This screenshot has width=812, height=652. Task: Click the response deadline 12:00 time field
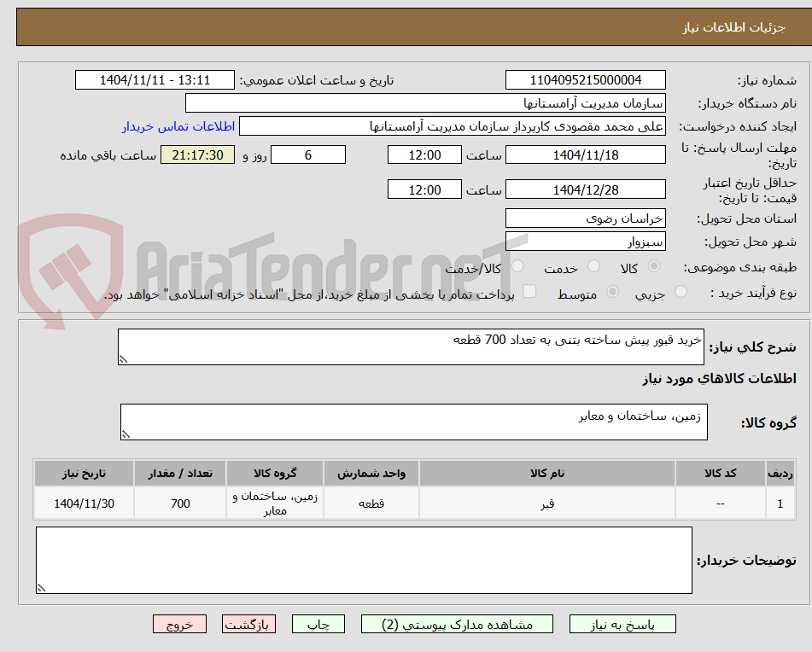pyautogui.click(x=424, y=154)
